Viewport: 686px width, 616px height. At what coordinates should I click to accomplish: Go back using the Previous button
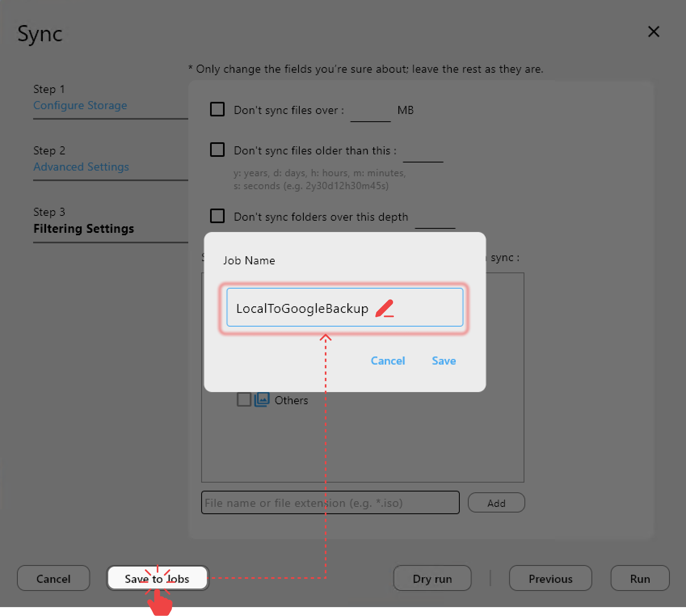[x=550, y=578]
